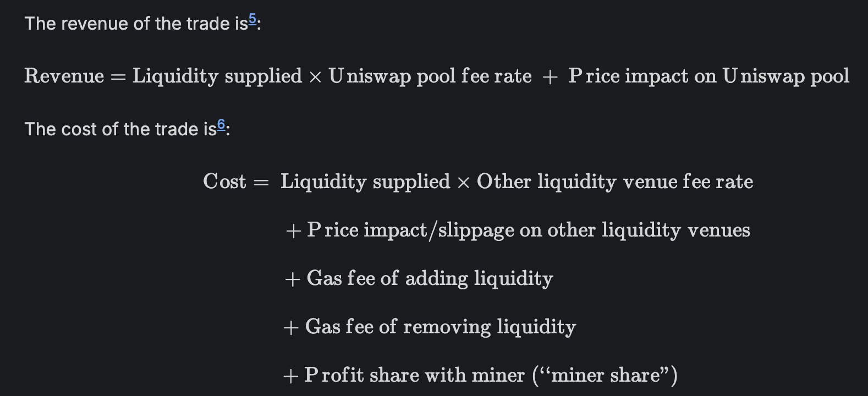Click "Liquidity supplied" in the Cost formula

click(365, 182)
